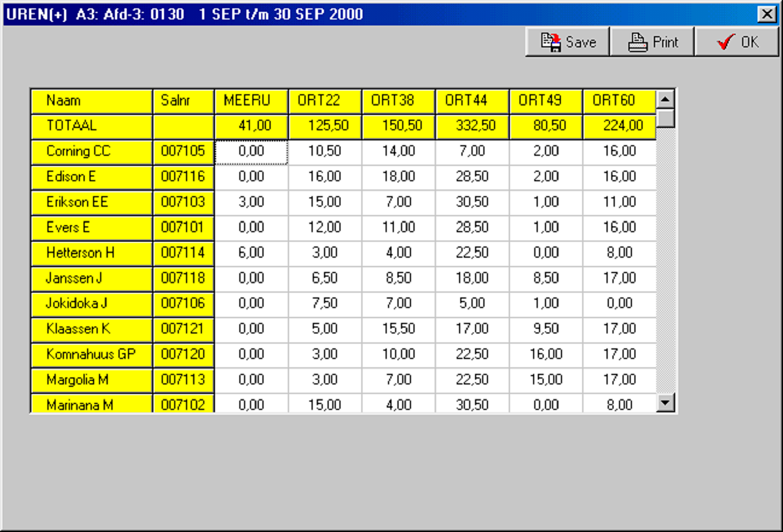Viewport: 783px width, 532px height.
Task: Select the ORT22 column header
Action: point(325,101)
